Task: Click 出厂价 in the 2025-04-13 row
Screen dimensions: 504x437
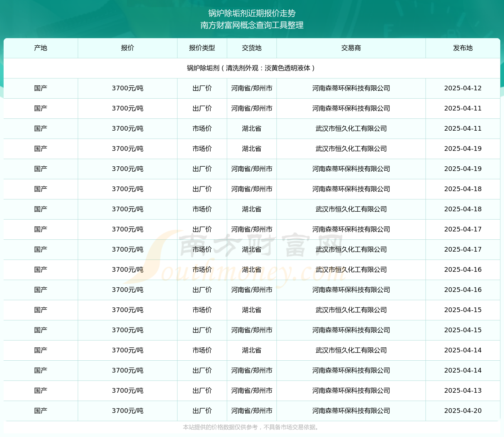Action: pyautogui.click(x=202, y=391)
